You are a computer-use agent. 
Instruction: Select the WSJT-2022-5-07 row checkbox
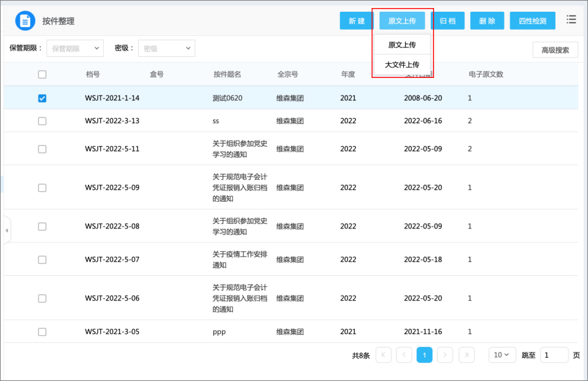pyautogui.click(x=42, y=260)
